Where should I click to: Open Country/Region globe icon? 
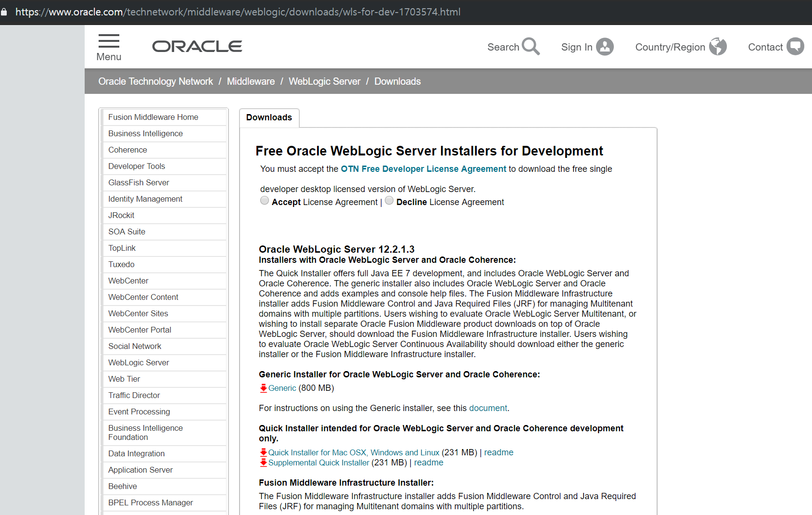pos(718,47)
